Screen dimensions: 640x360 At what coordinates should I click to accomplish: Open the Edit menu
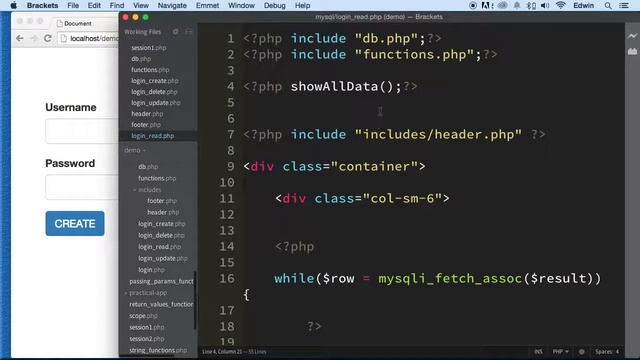(94, 5)
